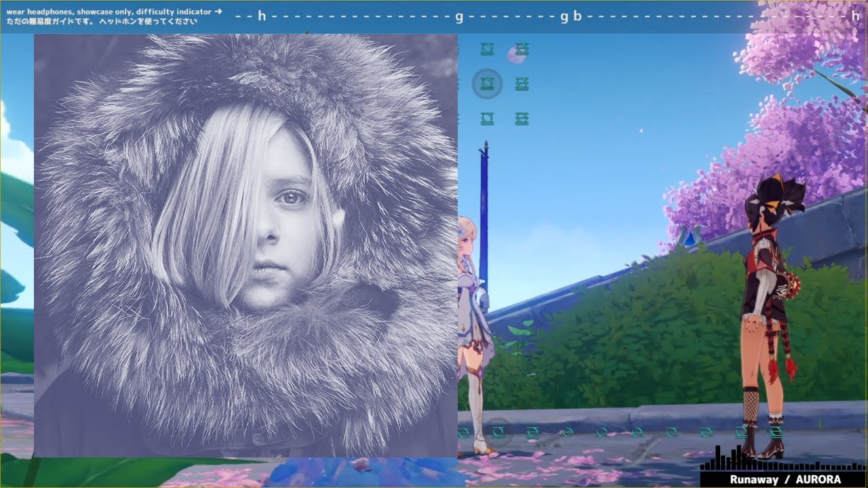Hit the ninth note symbol in the bottom row
This screenshot has height=488, width=868.
[x=741, y=432]
